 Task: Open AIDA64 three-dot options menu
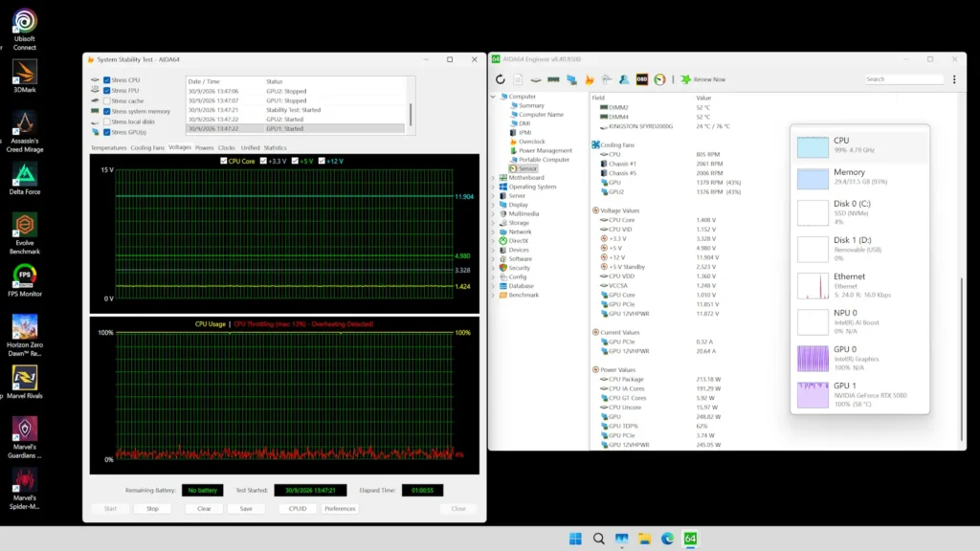coord(954,79)
